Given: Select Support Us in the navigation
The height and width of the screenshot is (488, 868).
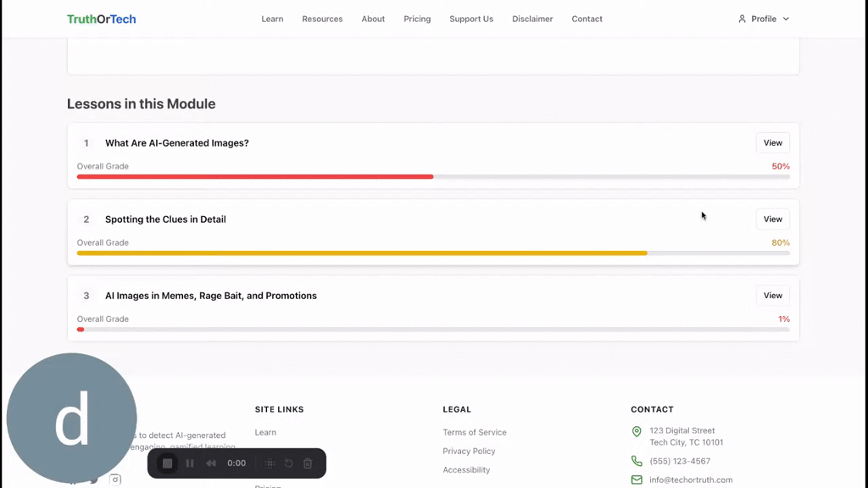Looking at the screenshot, I should (471, 19).
